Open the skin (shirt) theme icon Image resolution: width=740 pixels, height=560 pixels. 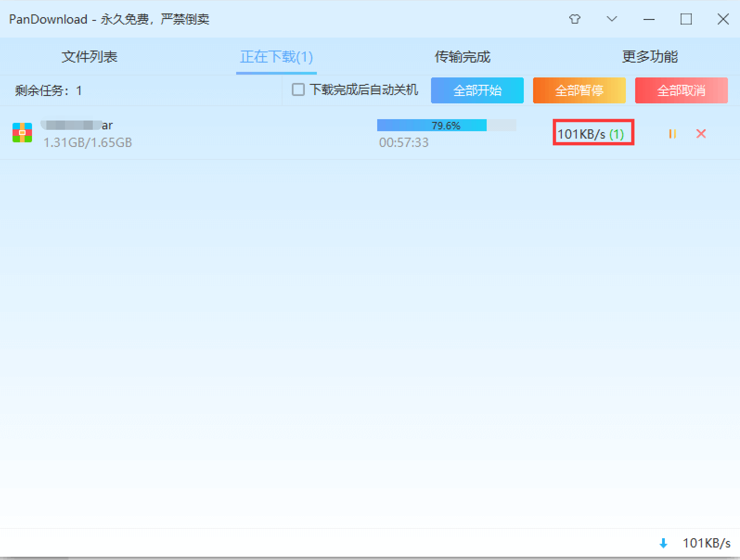click(x=575, y=19)
